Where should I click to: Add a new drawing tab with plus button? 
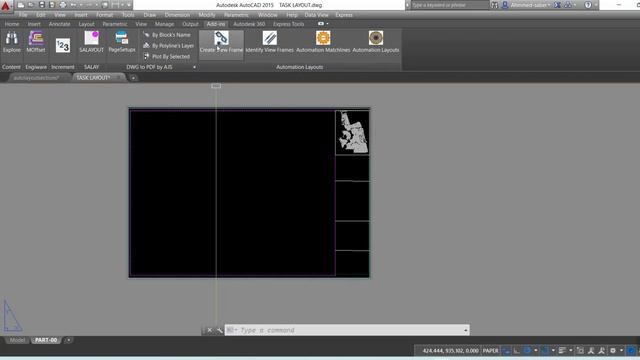click(x=133, y=78)
